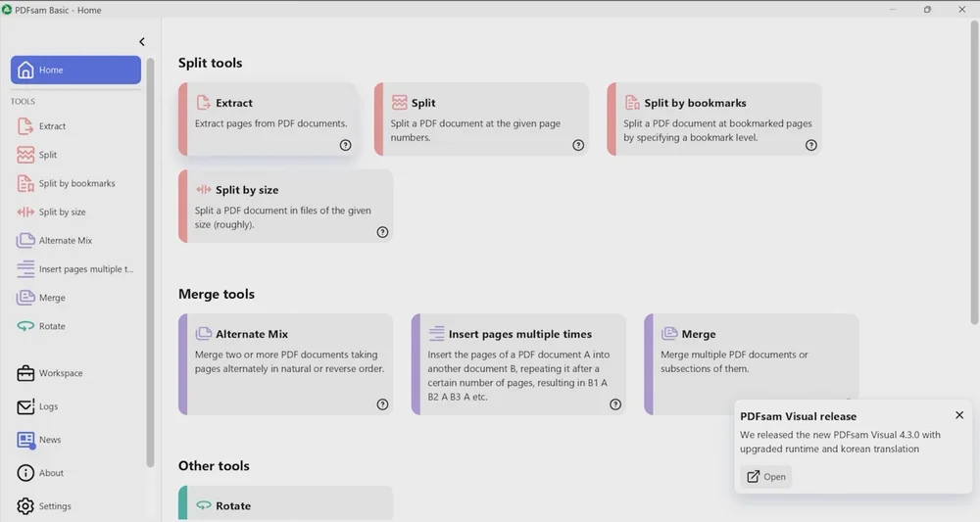Choose Split by size sidebar icon
The image size is (980, 522).
25,212
